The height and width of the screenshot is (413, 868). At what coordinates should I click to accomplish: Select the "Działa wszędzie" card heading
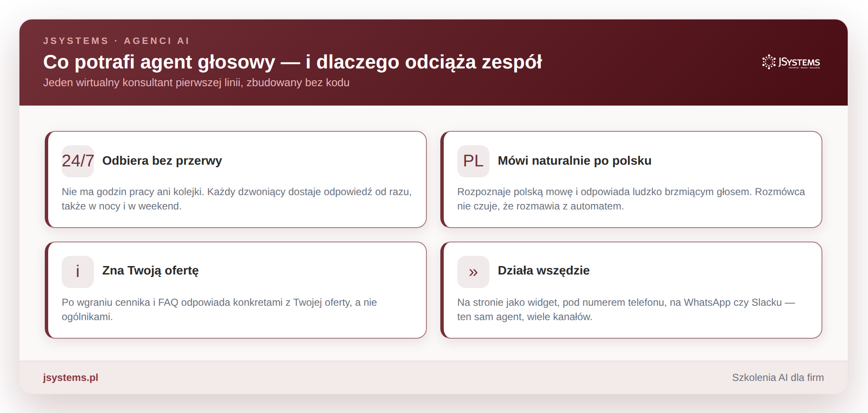[543, 271]
